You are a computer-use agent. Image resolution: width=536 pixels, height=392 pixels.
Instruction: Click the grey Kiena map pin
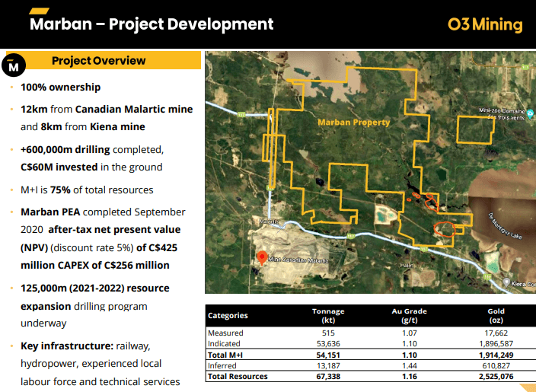(x=506, y=282)
